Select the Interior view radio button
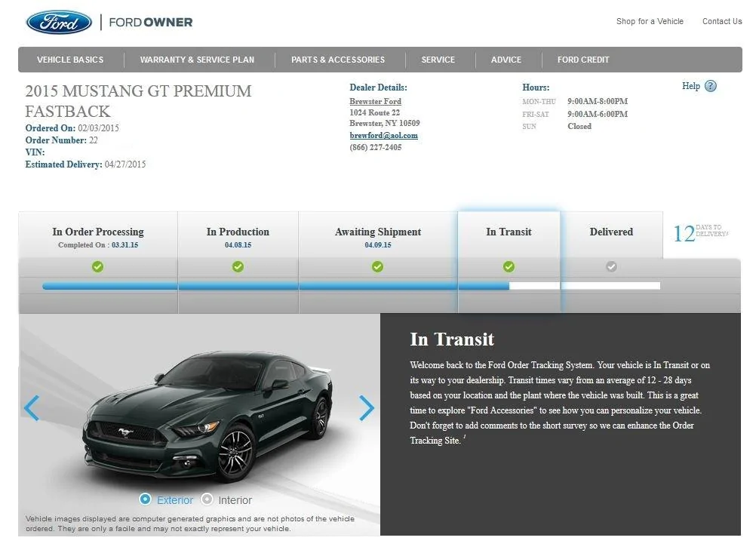Screen dimensions: 756x553 [207, 499]
